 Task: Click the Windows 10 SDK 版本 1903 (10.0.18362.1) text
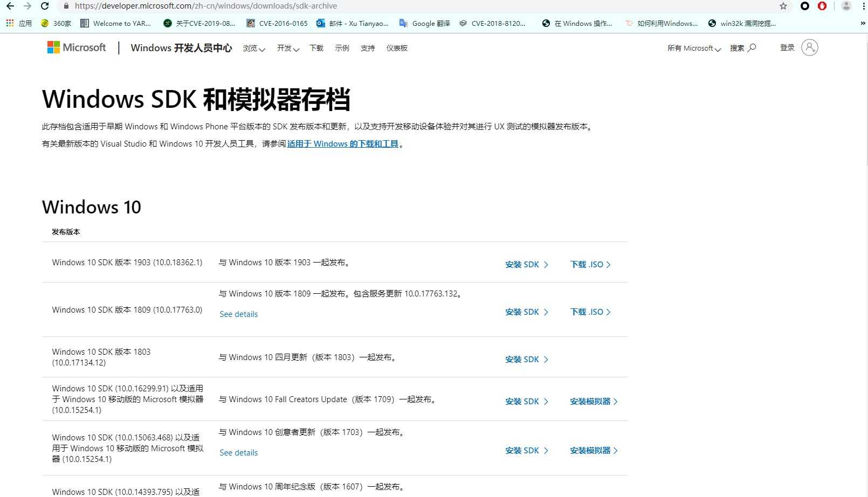(x=127, y=263)
